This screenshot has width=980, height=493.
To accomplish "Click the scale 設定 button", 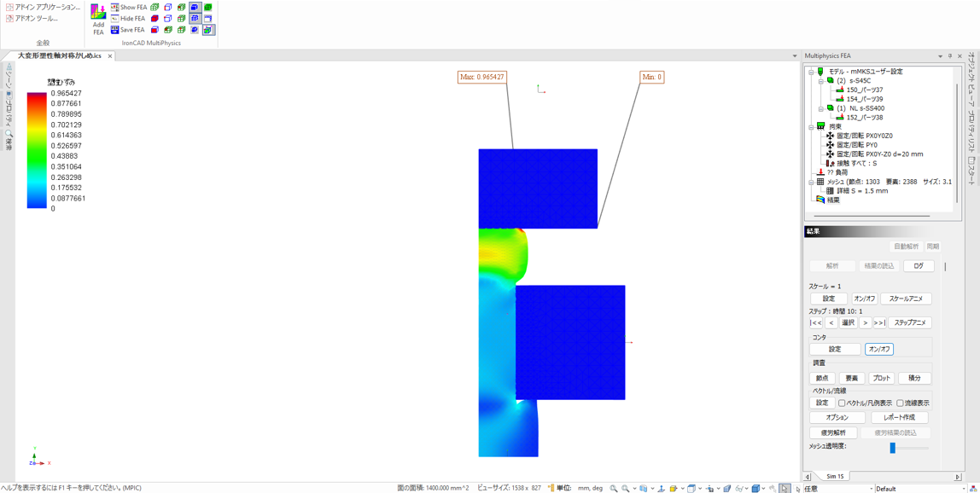I will 829,299.
